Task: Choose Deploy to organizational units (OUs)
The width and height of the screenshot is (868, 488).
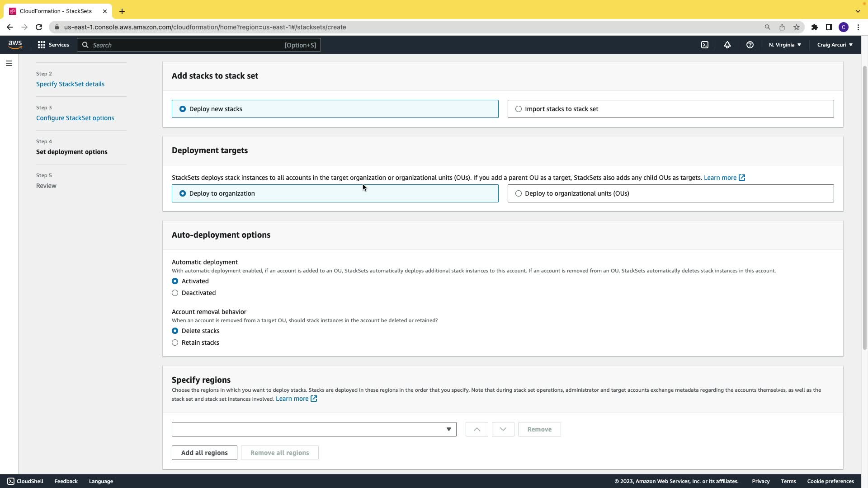Action: click(x=519, y=193)
